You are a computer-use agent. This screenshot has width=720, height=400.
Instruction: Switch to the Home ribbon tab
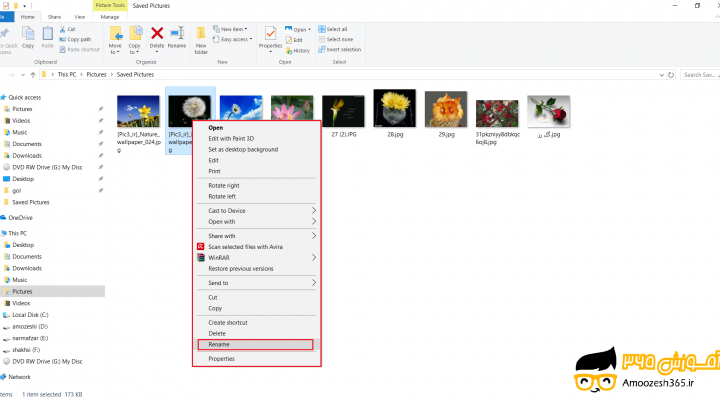click(x=28, y=17)
